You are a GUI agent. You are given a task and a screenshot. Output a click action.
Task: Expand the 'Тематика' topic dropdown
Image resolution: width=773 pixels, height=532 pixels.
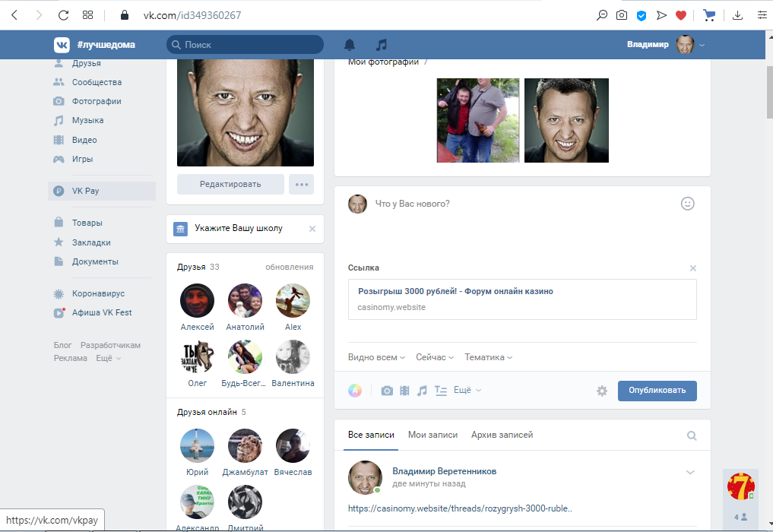point(488,357)
